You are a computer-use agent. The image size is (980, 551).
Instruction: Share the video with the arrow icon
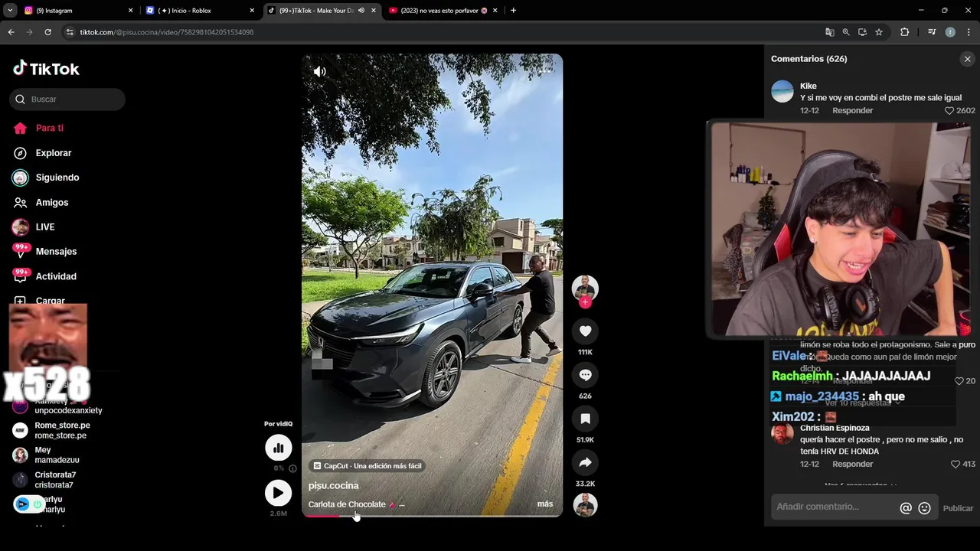click(x=585, y=462)
